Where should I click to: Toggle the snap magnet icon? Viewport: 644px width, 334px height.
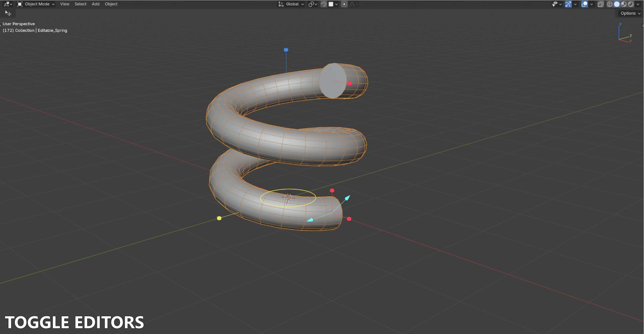[324, 4]
